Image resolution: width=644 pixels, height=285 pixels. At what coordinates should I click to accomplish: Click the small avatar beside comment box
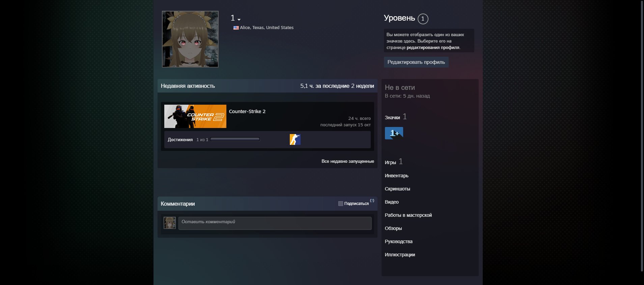tap(170, 223)
